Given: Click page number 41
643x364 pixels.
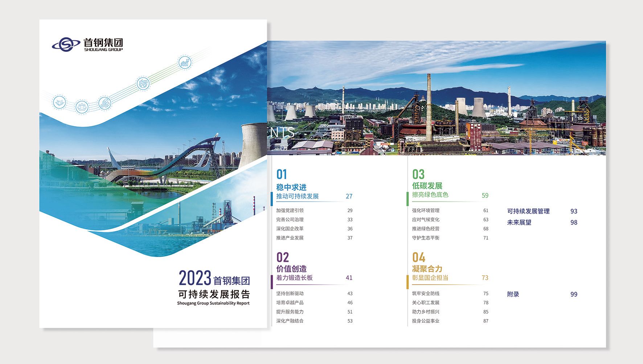Looking at the screenshot, I should pyautogui.click(x=349, y=278).
